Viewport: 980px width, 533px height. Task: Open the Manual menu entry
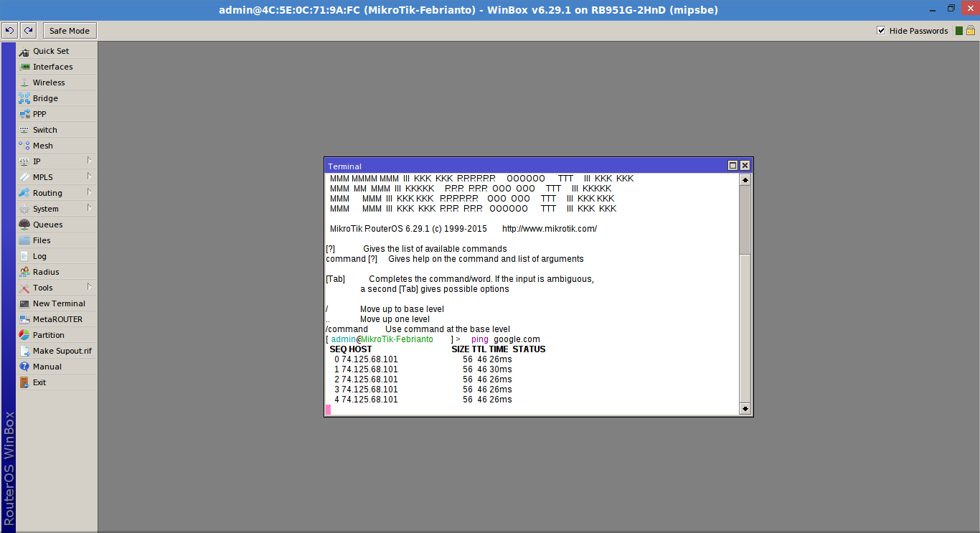pos(57,367)
